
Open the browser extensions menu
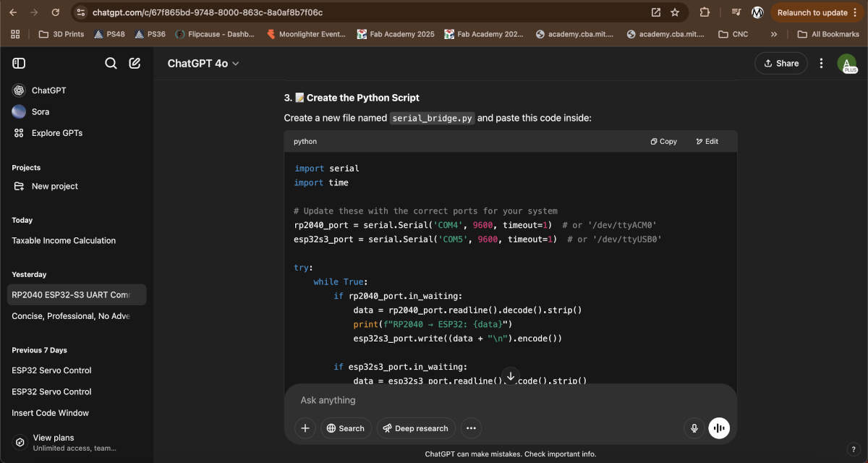(x=705, y=12)
